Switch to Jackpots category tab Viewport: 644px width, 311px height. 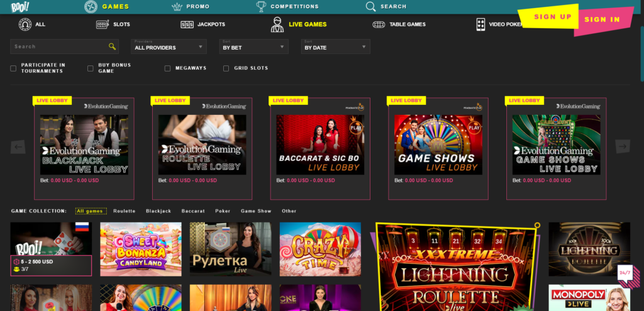pyautogui.click(x=211, y=25)
